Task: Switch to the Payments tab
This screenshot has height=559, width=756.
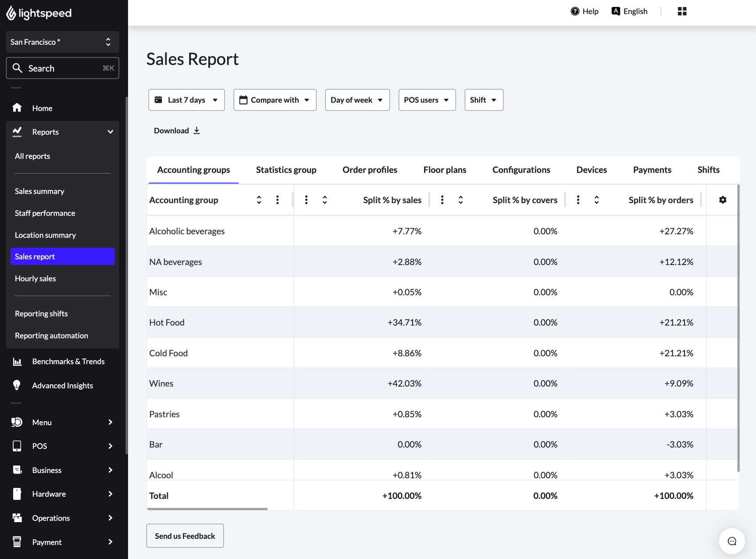Action: [x=652, y=170]
